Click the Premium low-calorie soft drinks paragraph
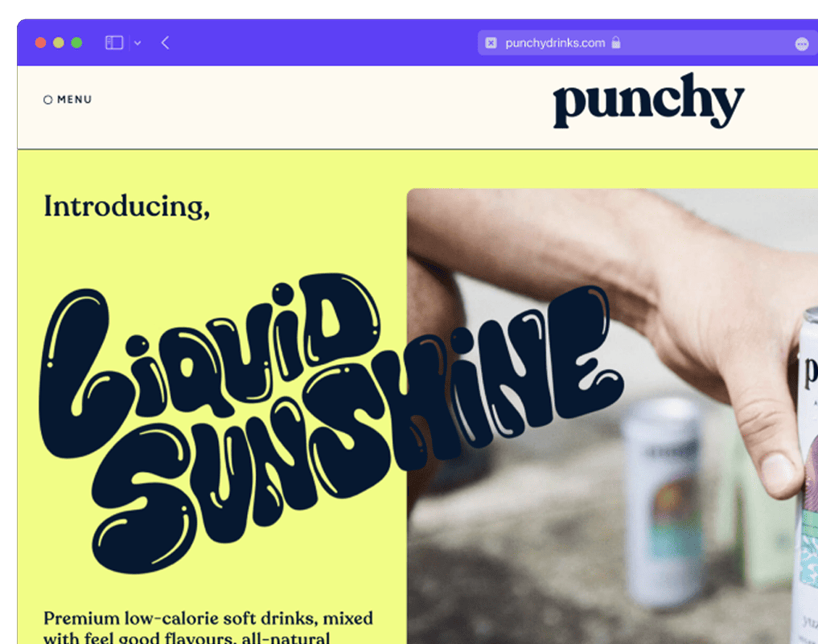 coord(208,627)
